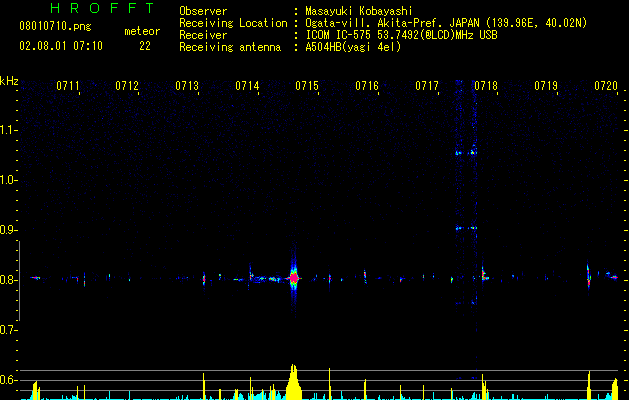
Task: Select the A504HB(yagi 4el) antenna text
Action: (x=353, y=47)
